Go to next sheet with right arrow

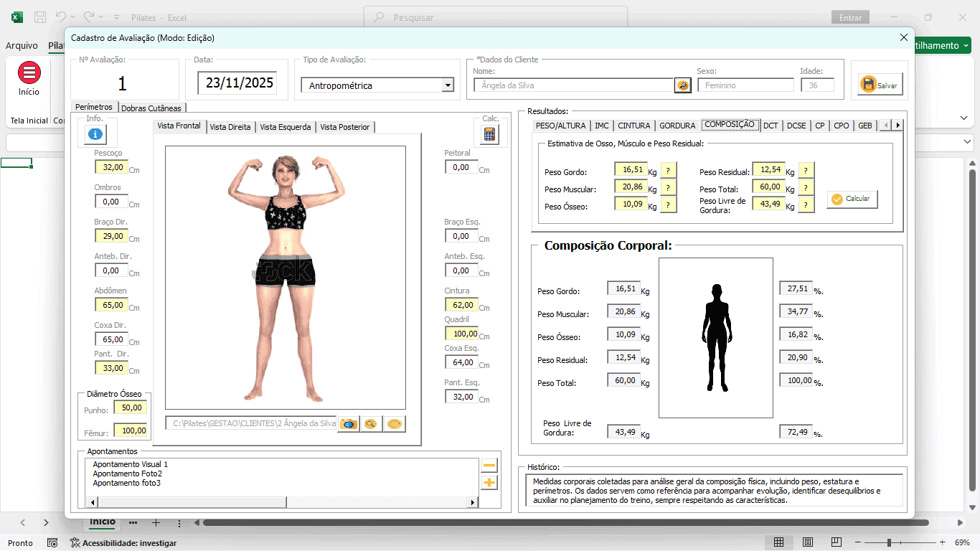pos(46,523)
